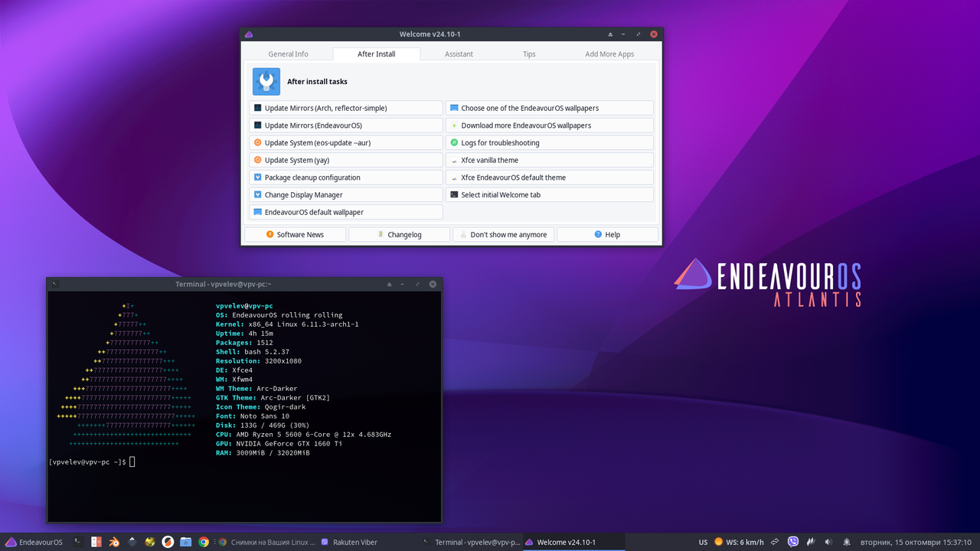Click 'GPU: NVIDIA GeForce GTX 1660 Ti' line
Viewport: 980px width, 551px height.
click(279, 444)
